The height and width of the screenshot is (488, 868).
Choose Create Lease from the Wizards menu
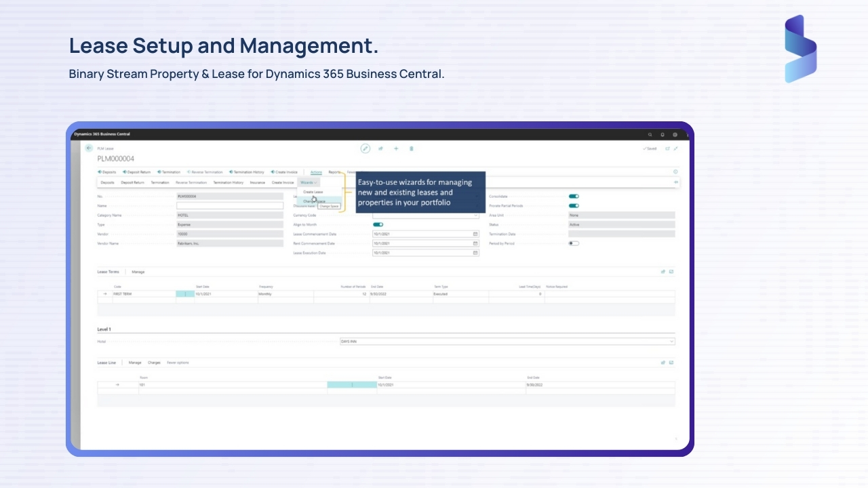tap(313, 192)
